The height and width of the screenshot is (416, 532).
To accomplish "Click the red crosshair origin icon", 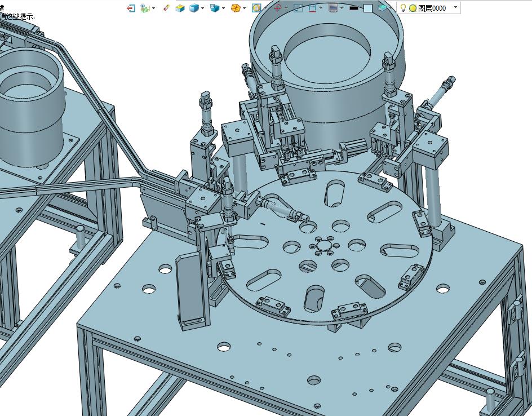I will tap(277, 8).
